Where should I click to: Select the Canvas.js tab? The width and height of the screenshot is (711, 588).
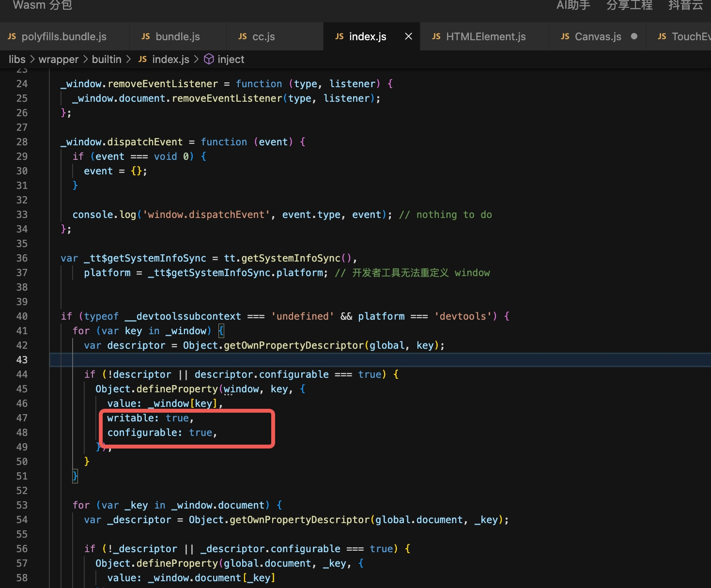598,36
